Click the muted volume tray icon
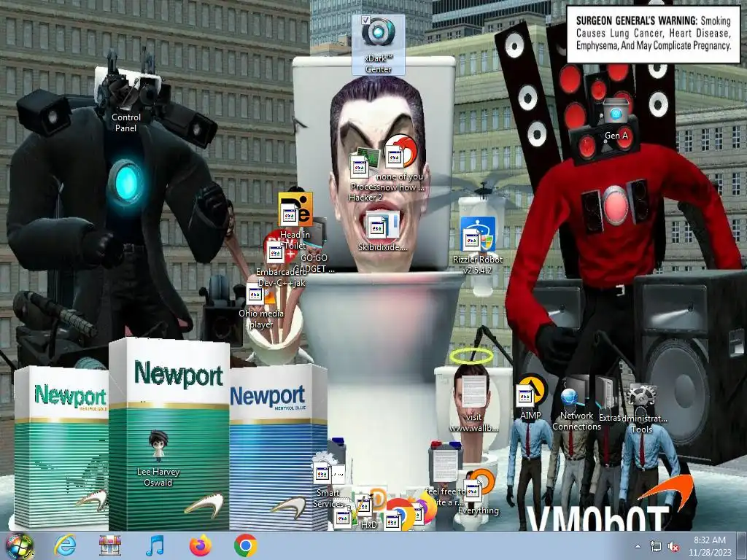Screen dimensions: 747x560 pos(673,546)
